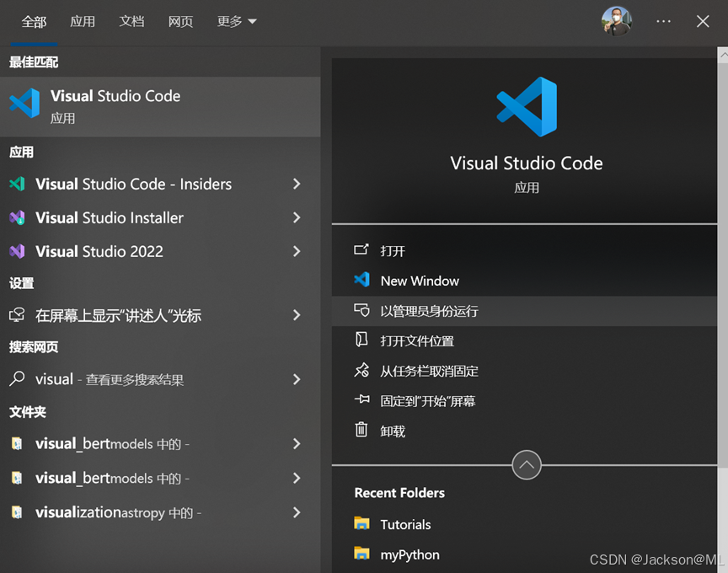Open Visual Studio 2022 result
728x573 pixels.
(x=160, y=251)
